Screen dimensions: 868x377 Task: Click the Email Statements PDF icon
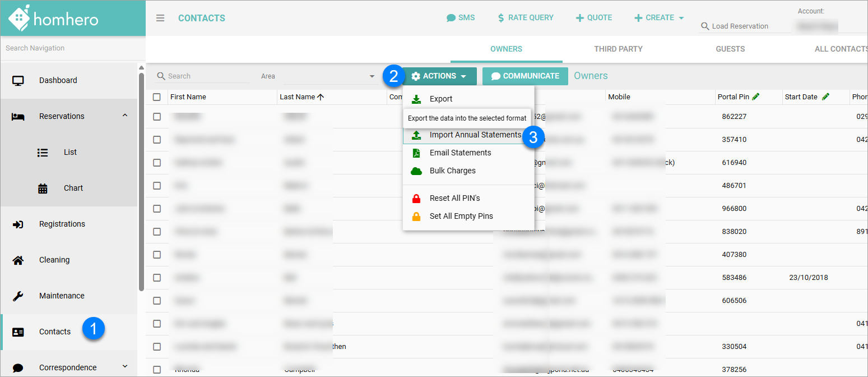coord(416,153)
